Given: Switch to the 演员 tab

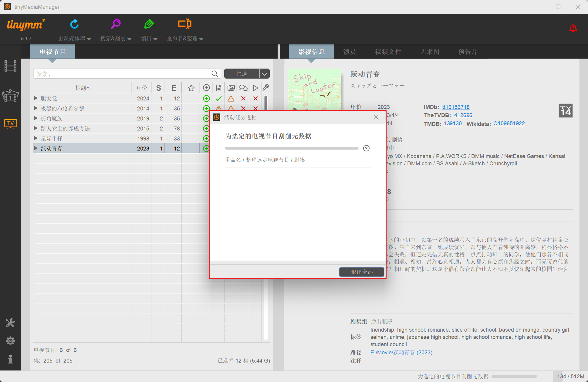Looking at the screenshot, I should (x=350, y=52).
